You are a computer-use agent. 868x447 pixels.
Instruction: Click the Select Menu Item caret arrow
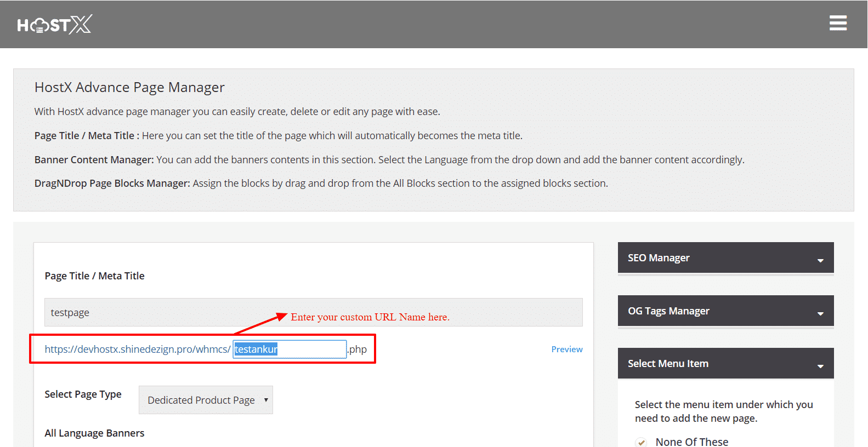(820, 366)
